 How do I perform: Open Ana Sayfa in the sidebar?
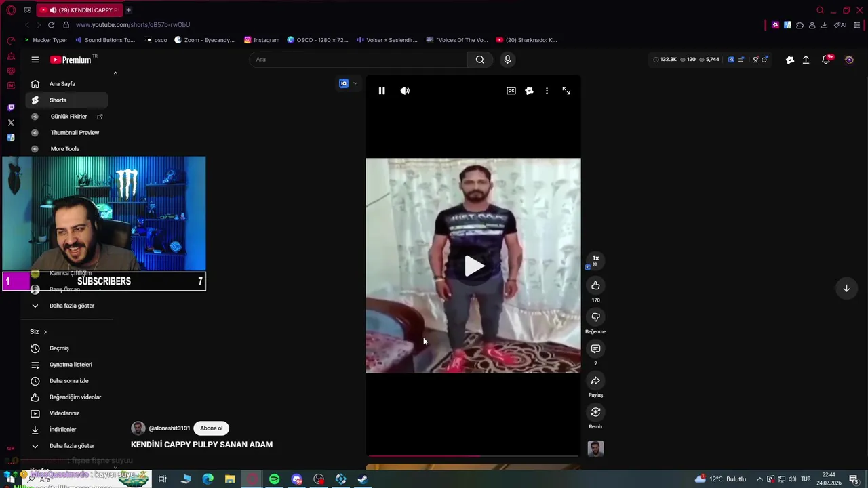[x=66, y=84]
